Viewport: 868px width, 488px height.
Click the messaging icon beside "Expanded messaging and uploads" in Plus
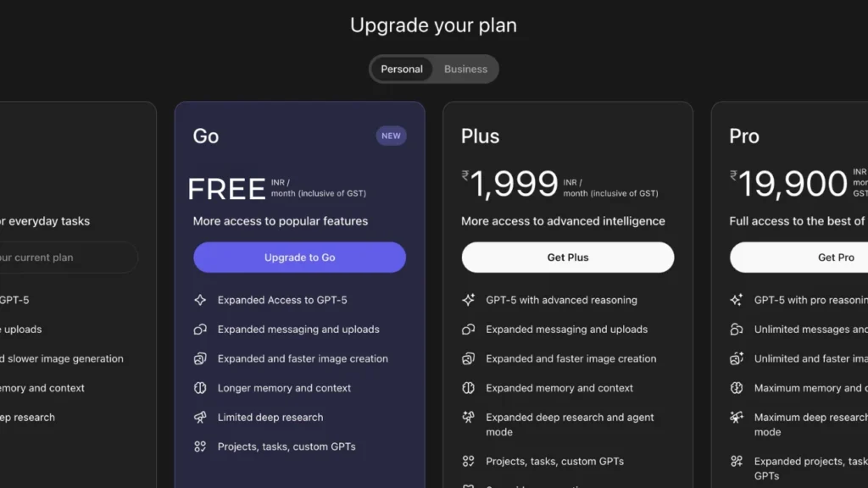(468, 330)
